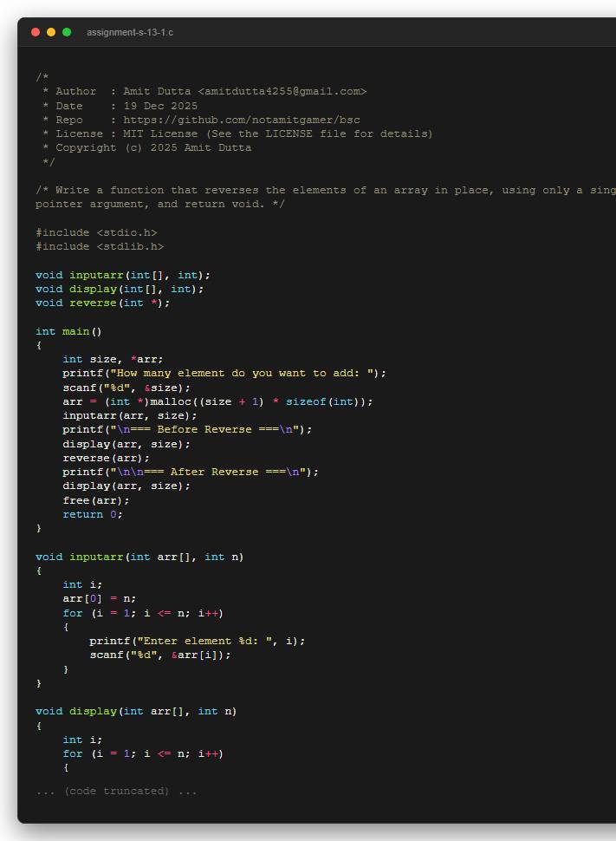Click the yellow minimize window dot
Screen dimensions: 616x841
tap(51, 32)
